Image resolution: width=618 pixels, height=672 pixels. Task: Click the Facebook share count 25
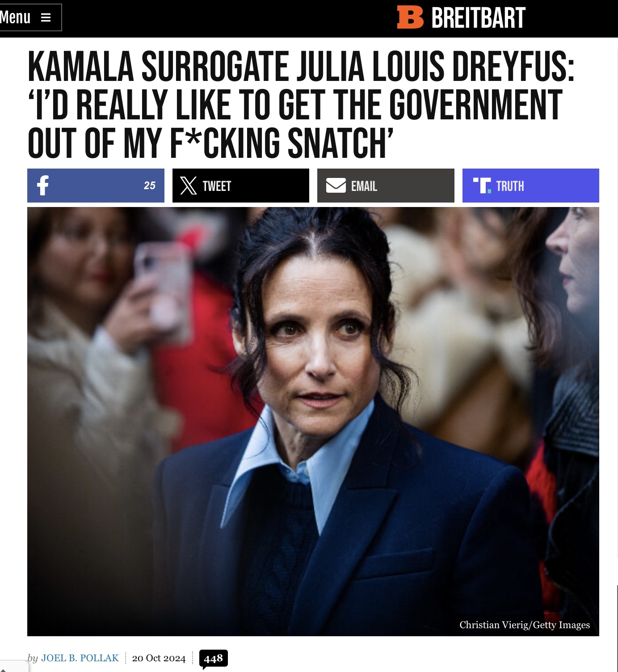[149, 186]
